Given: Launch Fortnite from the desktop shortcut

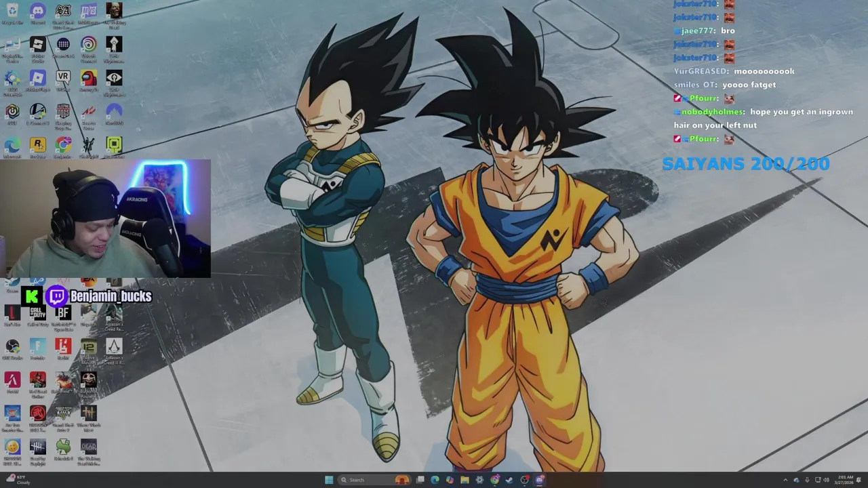Looking at the screenshot, I should [x=38, y=349].
